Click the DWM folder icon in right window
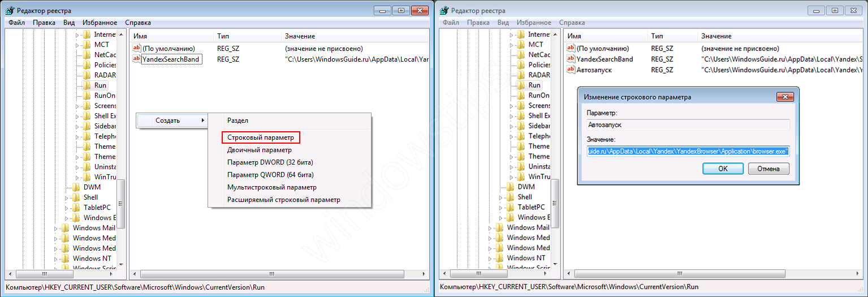The image size is (868, 297). pyautogui.click(x=511, y=187)
